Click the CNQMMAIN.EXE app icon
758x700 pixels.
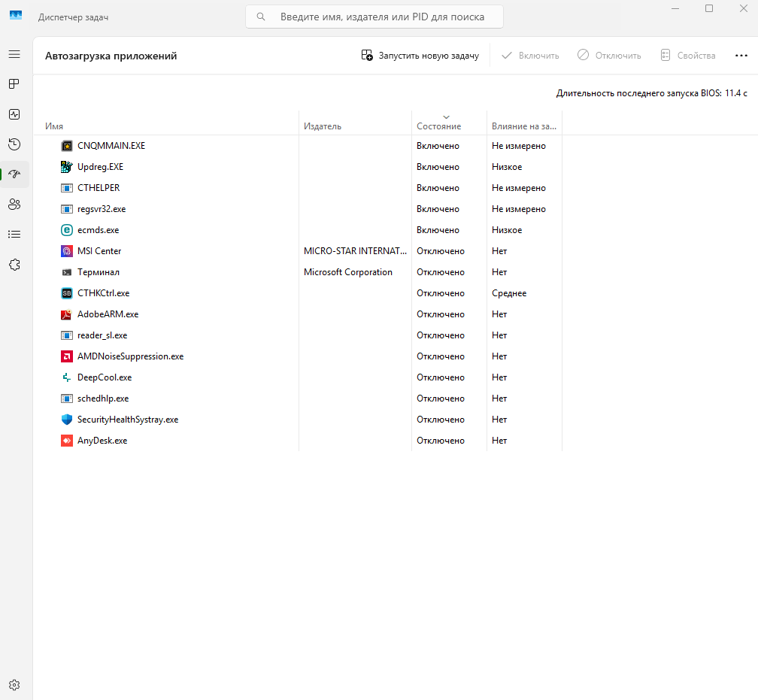coord(67,146)
